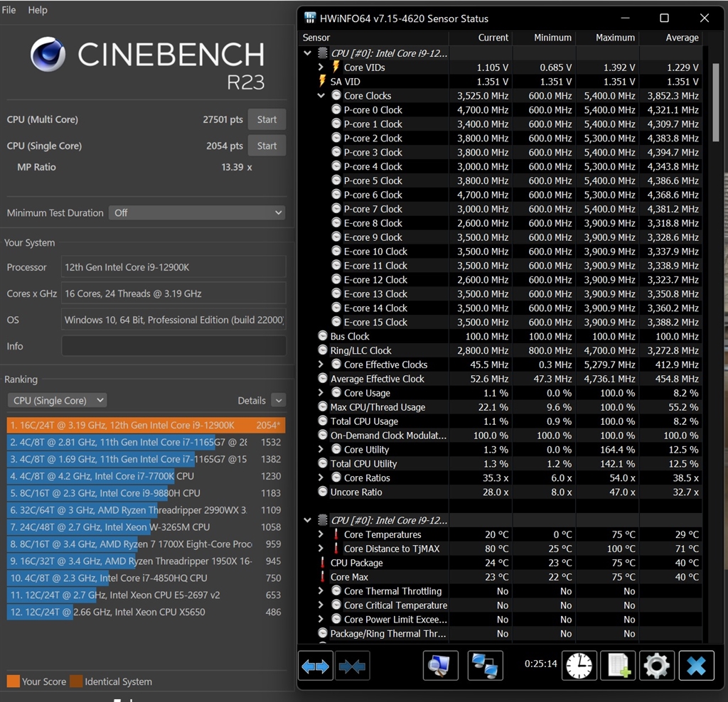Click the clock icon to reset timers

coord(579,666)
